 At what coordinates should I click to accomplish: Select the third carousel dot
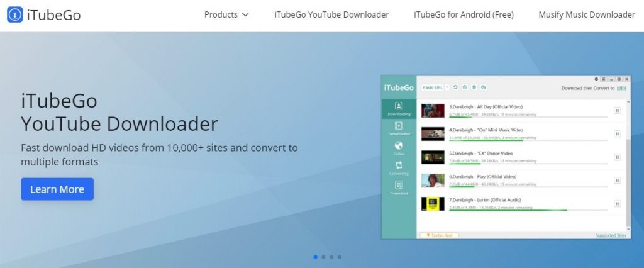point(331,257)
